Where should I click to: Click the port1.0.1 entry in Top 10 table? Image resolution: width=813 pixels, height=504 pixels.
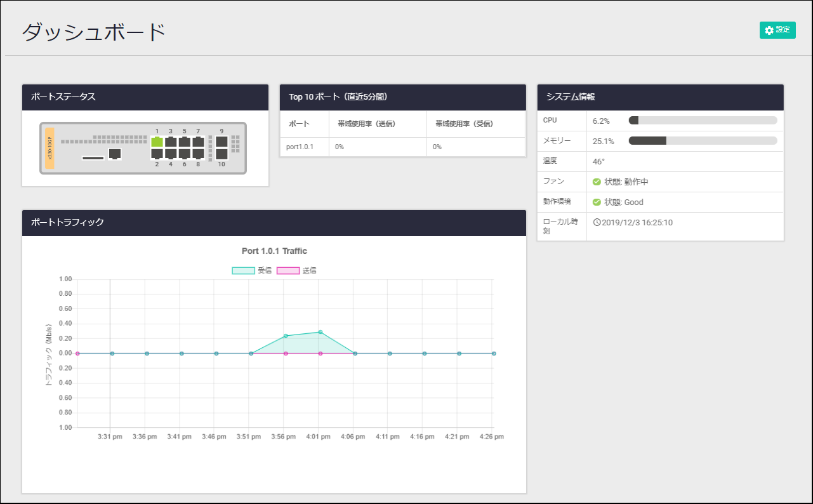[300, 147]
